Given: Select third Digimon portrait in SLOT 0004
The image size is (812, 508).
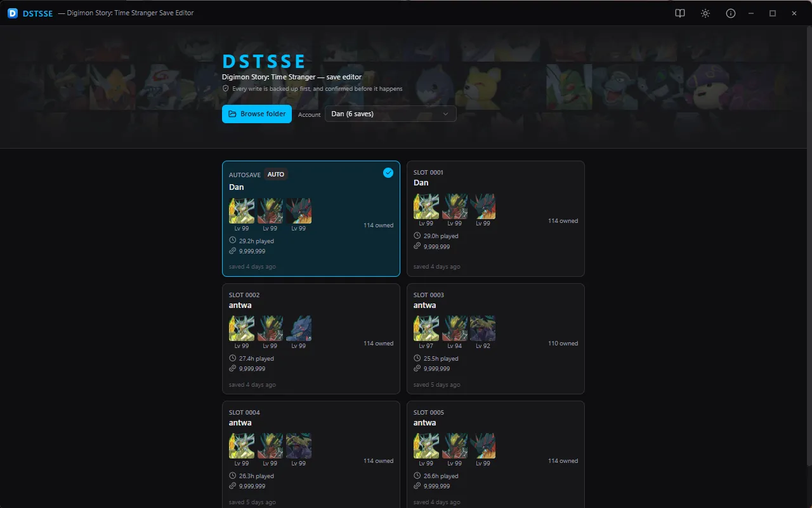Looking at the screenshot, I should pos(299,446).
